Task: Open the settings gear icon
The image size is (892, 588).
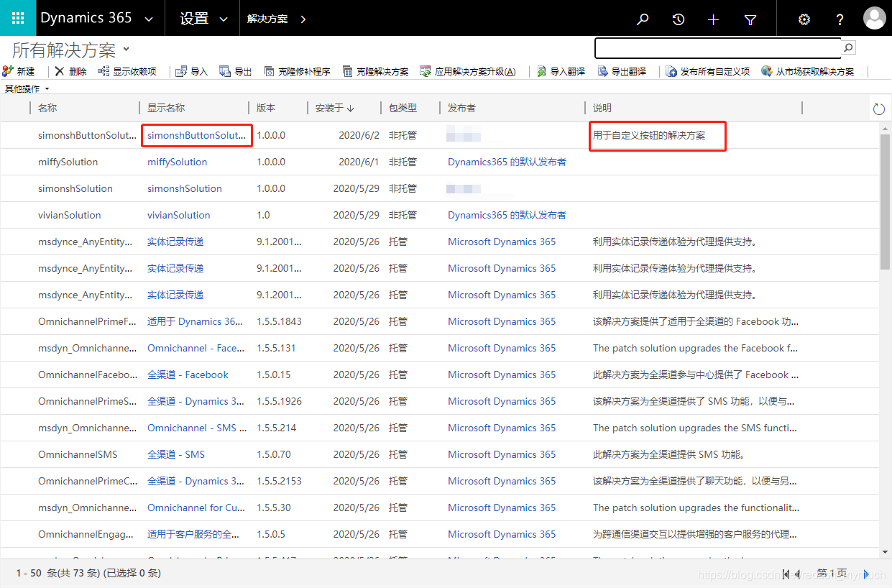Action: 804,19
